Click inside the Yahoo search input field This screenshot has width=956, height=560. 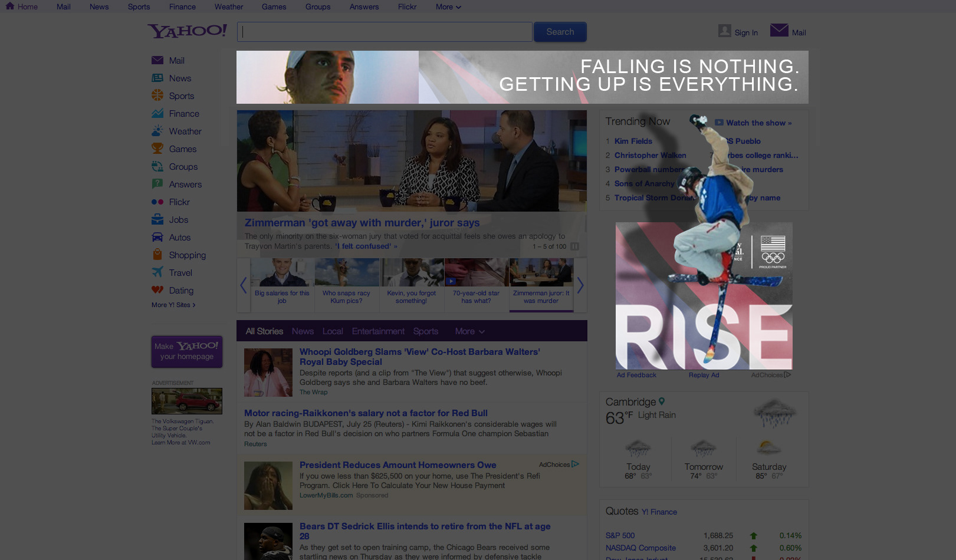point(385,32)
